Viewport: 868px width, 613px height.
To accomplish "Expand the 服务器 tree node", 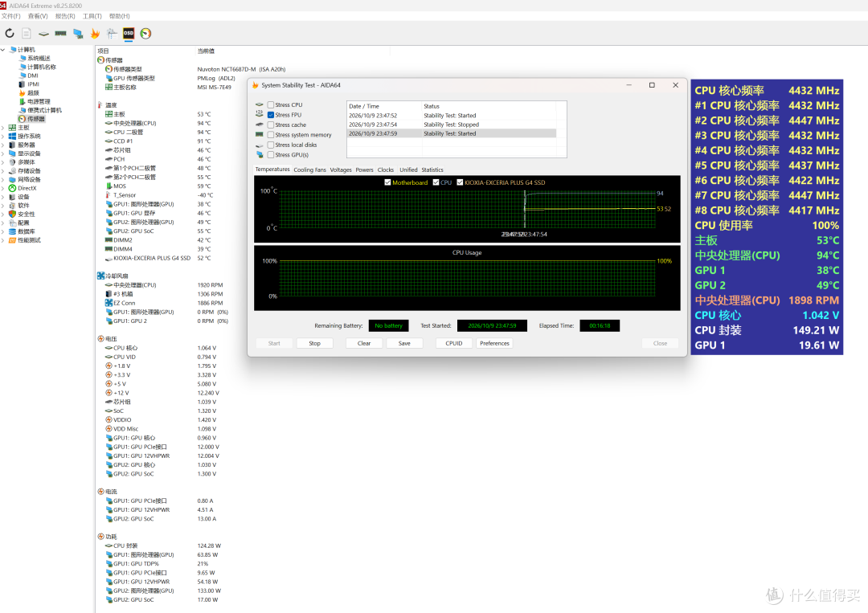I will [x=3, y=145].
